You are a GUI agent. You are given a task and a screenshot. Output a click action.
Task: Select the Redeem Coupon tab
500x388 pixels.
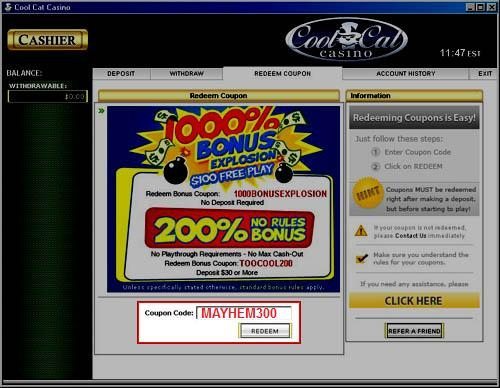[x=282, y=74]
